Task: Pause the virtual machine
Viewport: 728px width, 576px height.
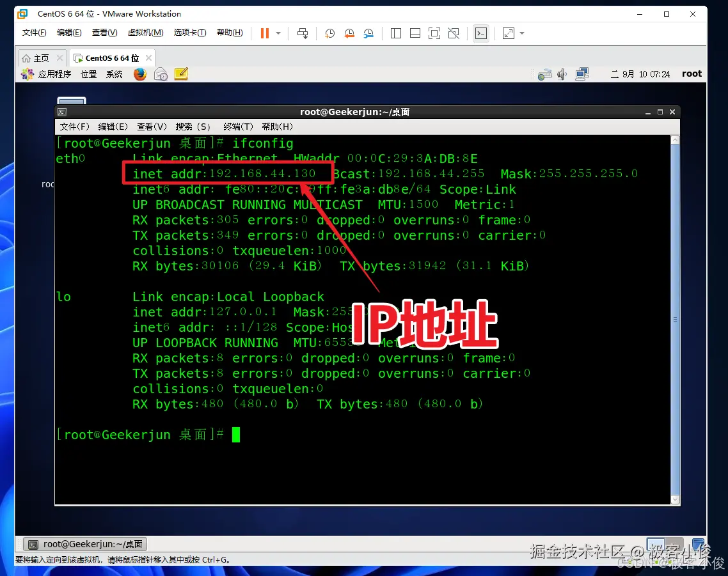Action: click(x=265, y=33)
